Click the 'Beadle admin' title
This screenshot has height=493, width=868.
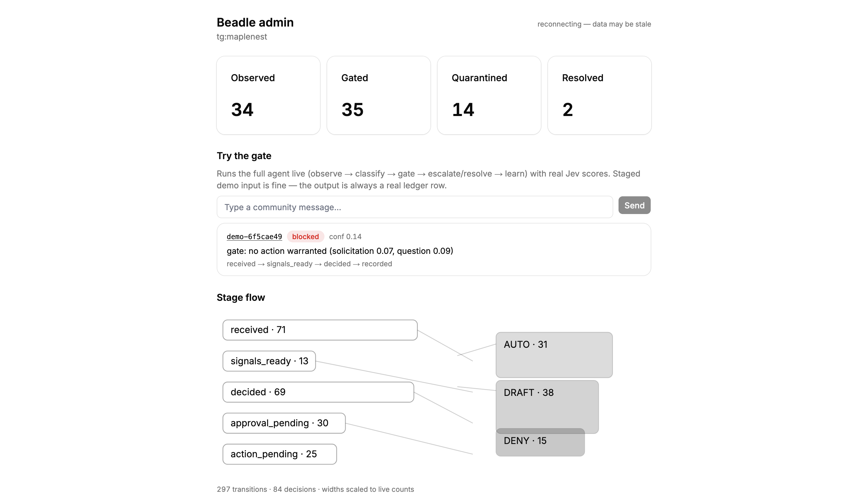click(x=255, y=22)
